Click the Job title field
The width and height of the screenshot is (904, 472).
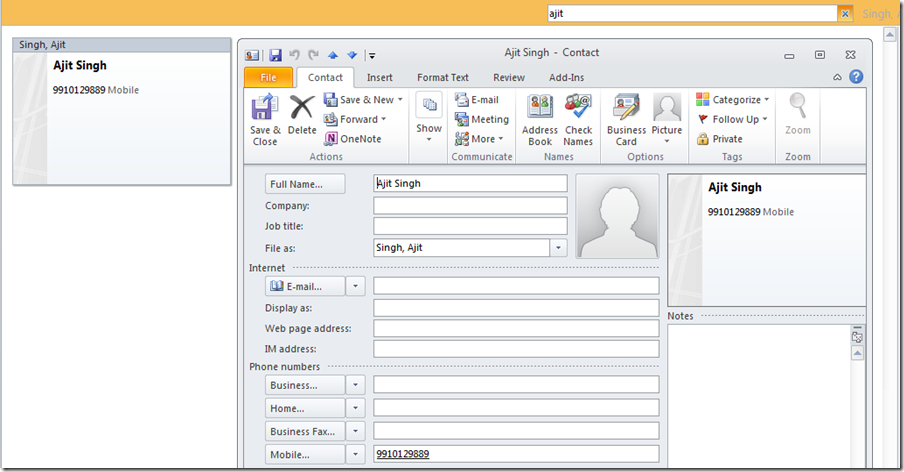tap(470, 226)
